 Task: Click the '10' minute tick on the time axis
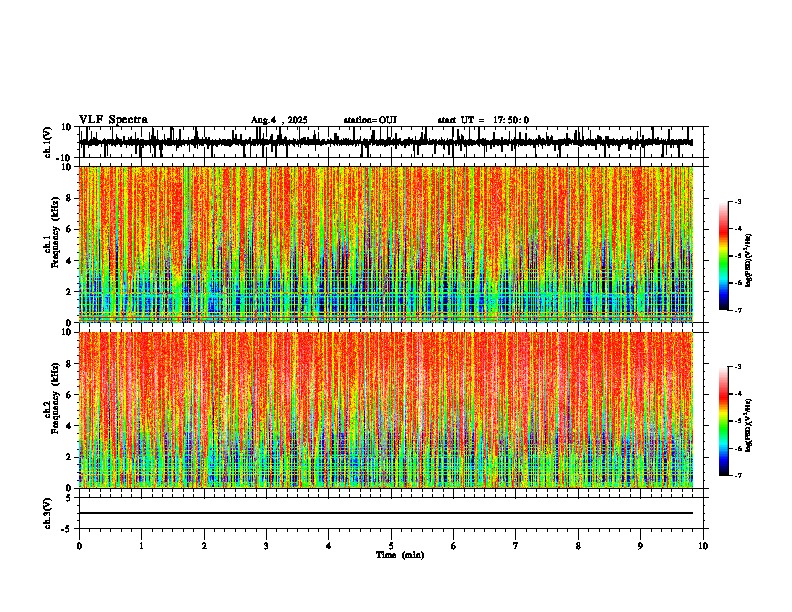703,546
